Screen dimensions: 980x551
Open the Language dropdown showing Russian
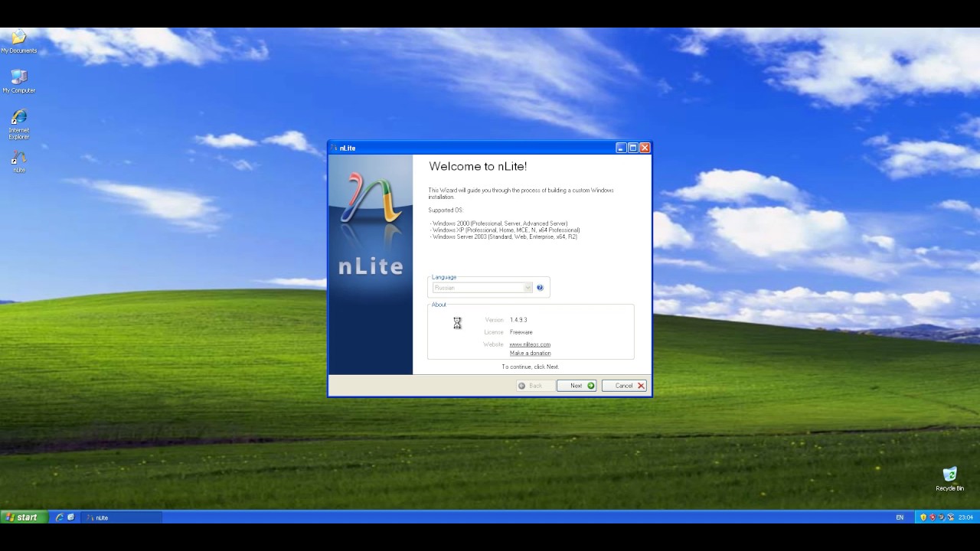[482, 288]
